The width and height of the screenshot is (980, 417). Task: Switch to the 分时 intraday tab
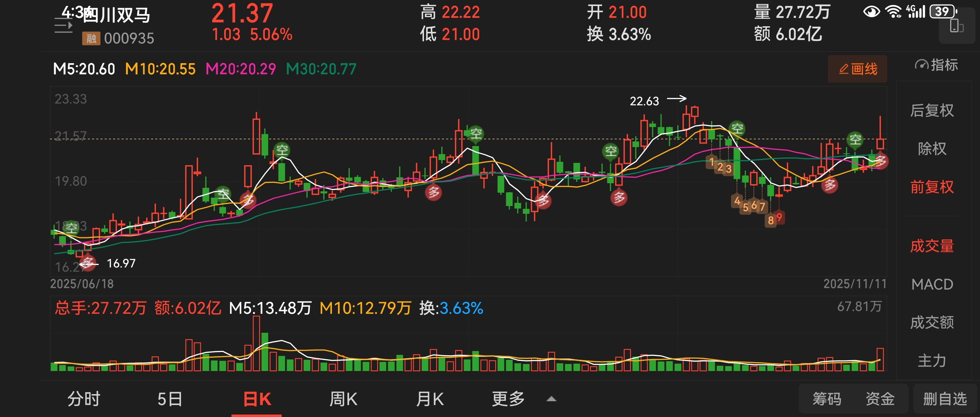(x=84, y=399)
